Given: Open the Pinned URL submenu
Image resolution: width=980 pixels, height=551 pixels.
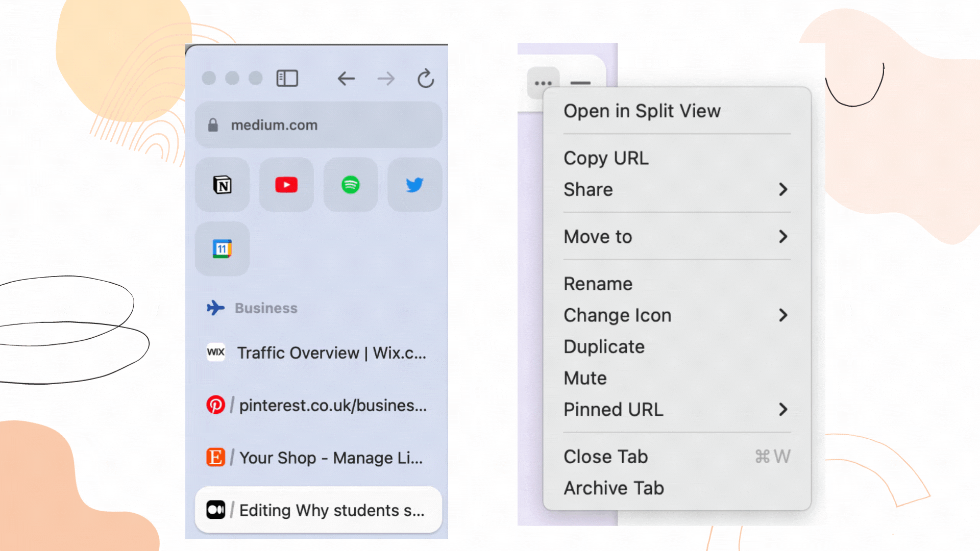Looking at the screenshot, I should click(x=613, y=409).
